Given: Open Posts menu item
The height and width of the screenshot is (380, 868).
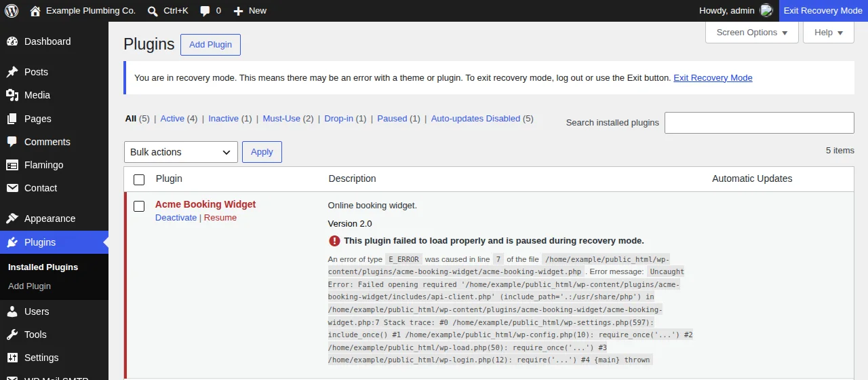Looking at the screenshot, I should 54,72.
